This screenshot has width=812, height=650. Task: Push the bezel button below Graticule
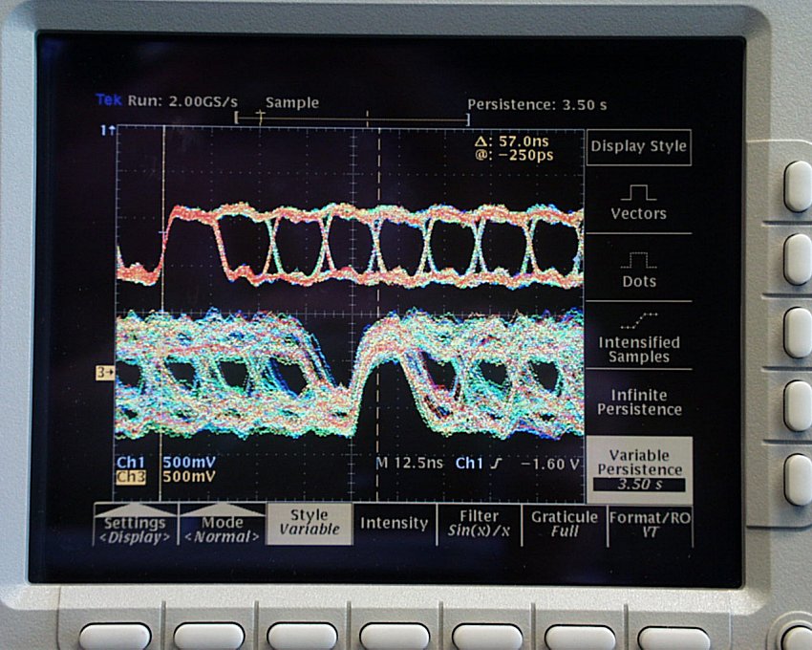click(581, 637)
